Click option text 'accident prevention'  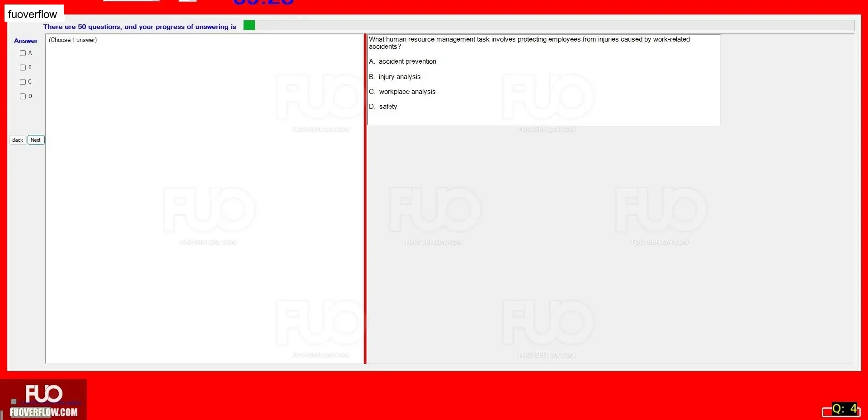click(407, 61)
